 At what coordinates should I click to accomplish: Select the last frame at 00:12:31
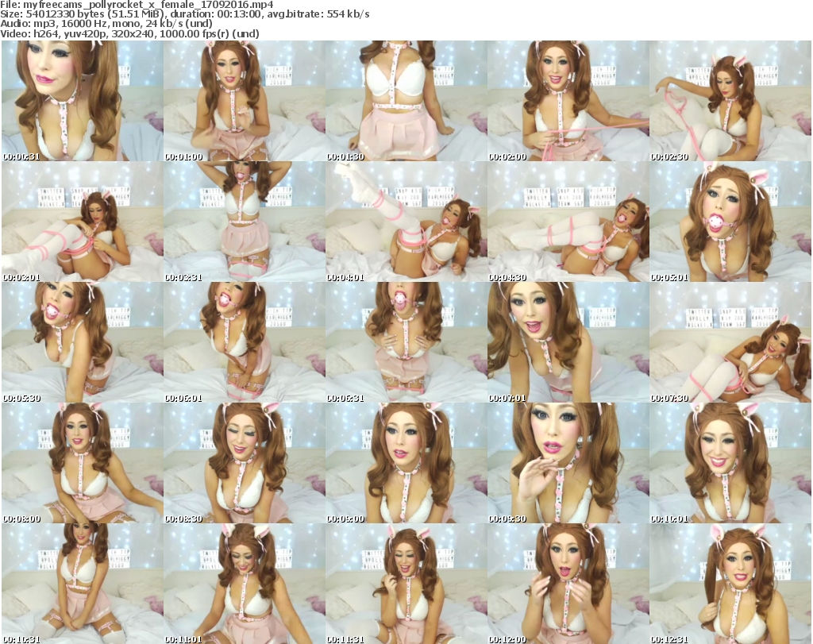pos(730,584)
